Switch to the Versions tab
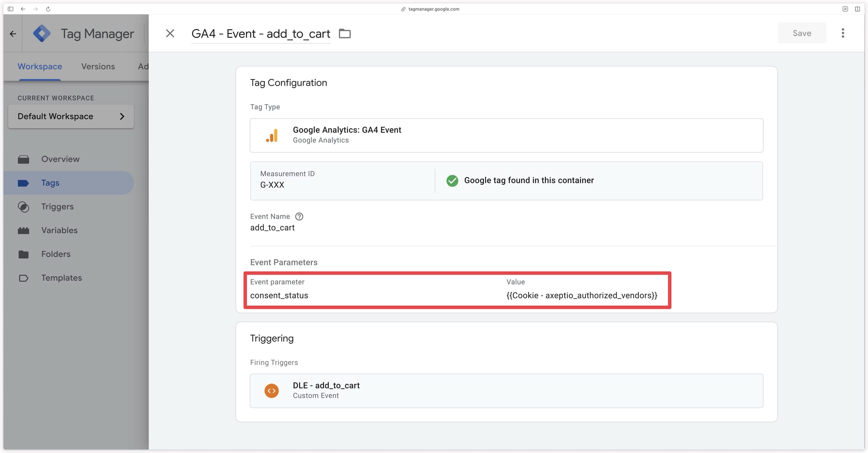The image size is (868, 453). tap(98, 67)
